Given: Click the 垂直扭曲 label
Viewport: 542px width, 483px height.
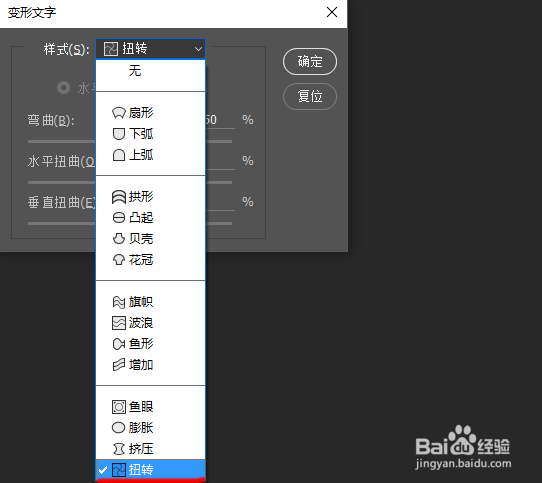Looking at the screenshot, I should click(x=62, y=202).
